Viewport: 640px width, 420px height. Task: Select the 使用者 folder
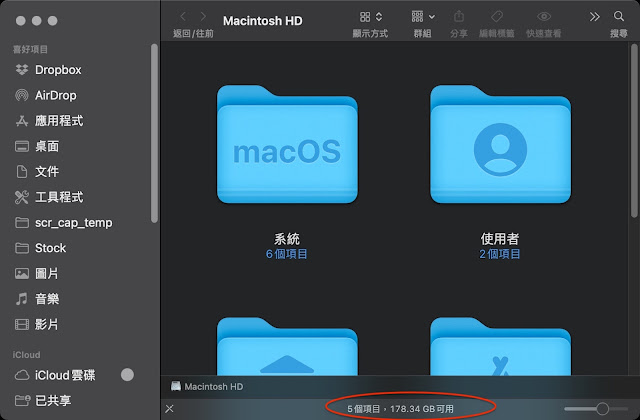point(500,144)
